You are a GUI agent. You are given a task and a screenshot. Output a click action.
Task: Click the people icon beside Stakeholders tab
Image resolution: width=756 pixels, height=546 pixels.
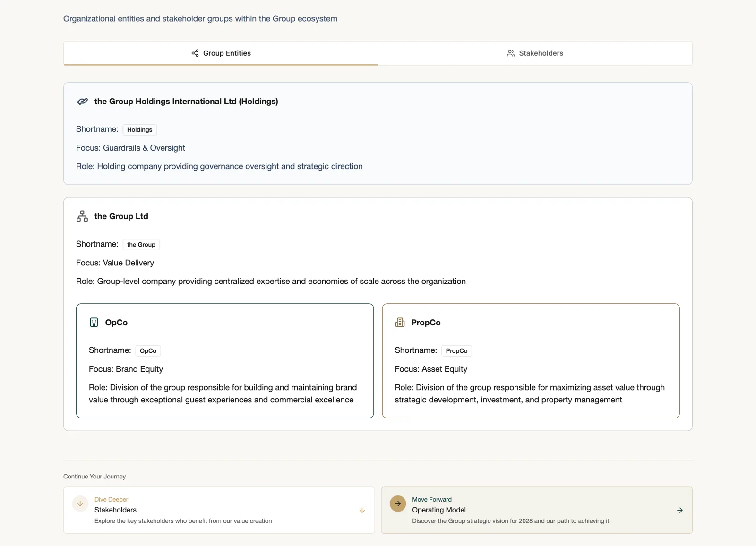tap(511, 53)
